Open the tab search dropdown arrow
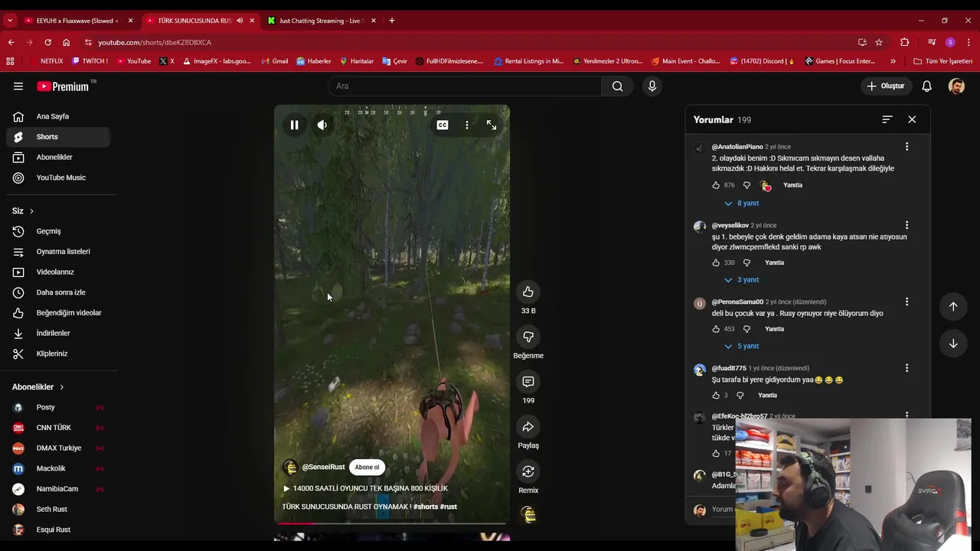Viewport: 980px width, 551px height. click(10, 21)
